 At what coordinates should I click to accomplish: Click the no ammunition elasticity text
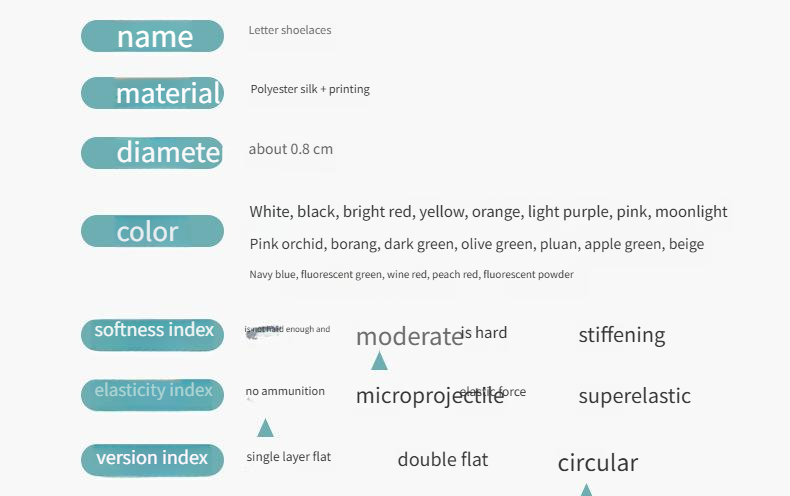tap(285, 391)
